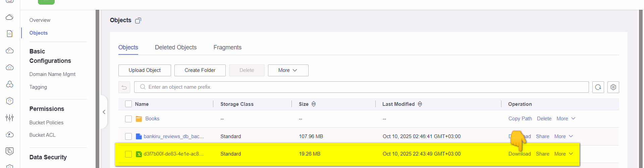Click the refresh icon beside the search box

pyautogui.click(x=598, y=87)
